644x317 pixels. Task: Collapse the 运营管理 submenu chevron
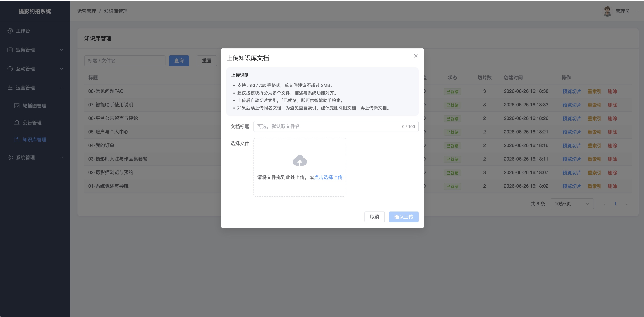[x=61, y=88]
